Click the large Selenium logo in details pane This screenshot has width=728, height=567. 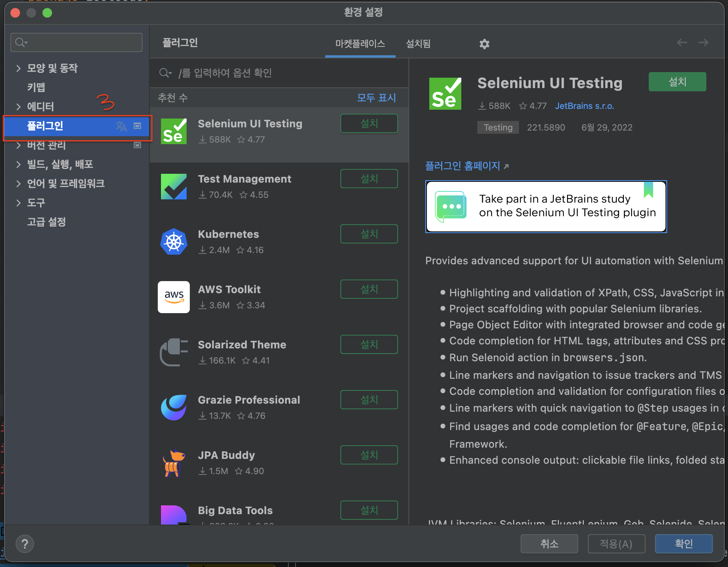click(445, 94)
